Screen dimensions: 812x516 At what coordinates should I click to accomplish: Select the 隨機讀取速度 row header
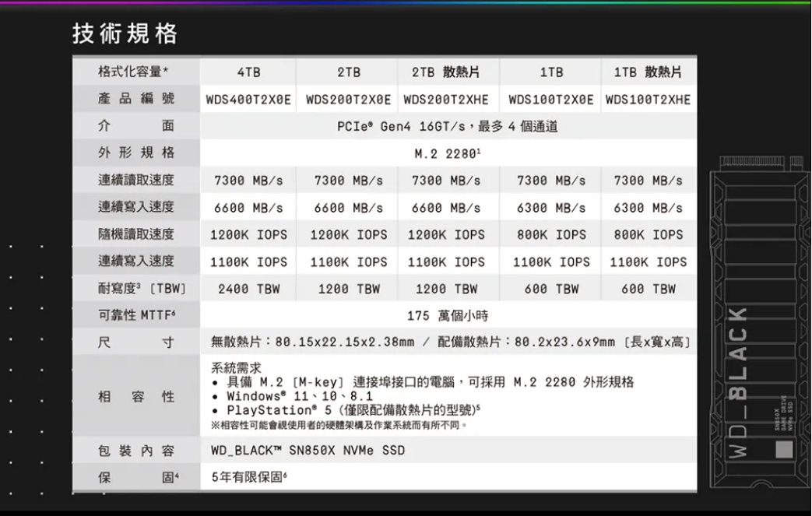point(135,234)
